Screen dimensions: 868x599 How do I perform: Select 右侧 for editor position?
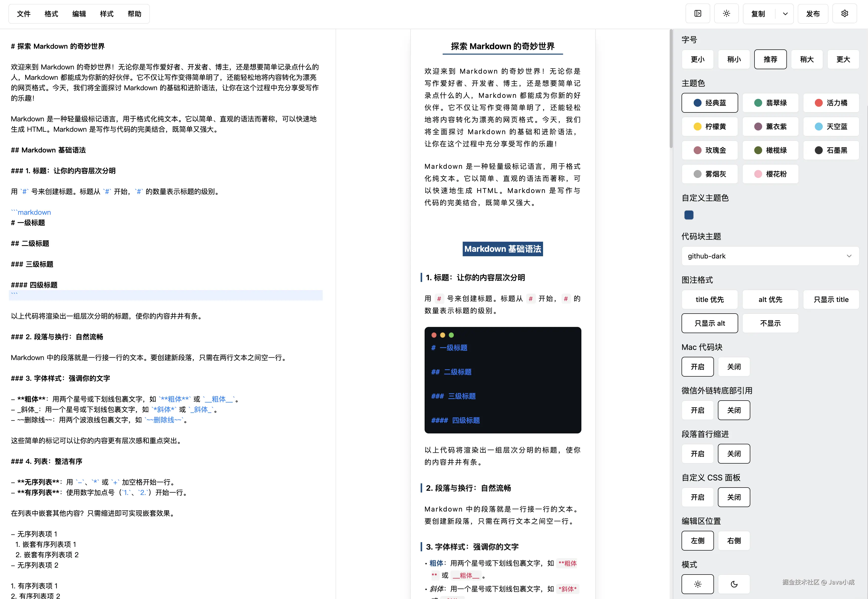(x=733, y=540)
